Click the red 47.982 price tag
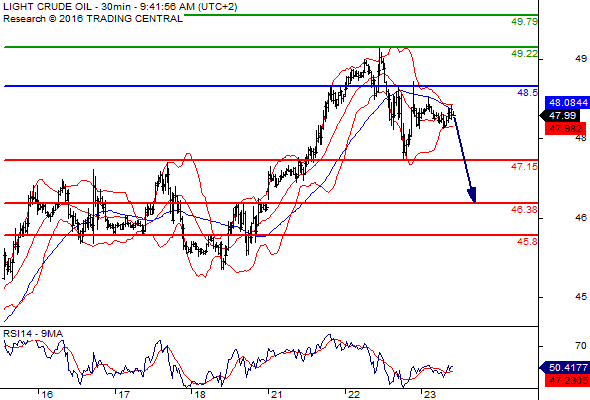Viewport: 590px width, 400px height. coord(565,129)
